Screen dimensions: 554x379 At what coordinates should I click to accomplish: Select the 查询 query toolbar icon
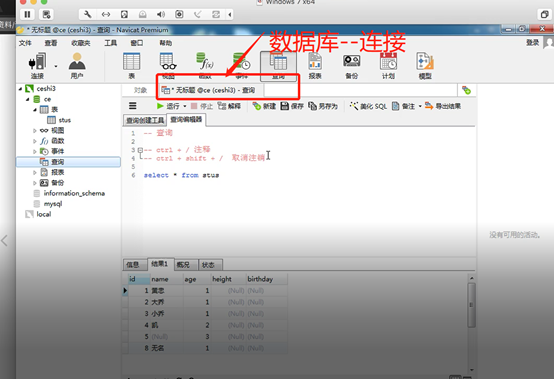tap(278, 66)
